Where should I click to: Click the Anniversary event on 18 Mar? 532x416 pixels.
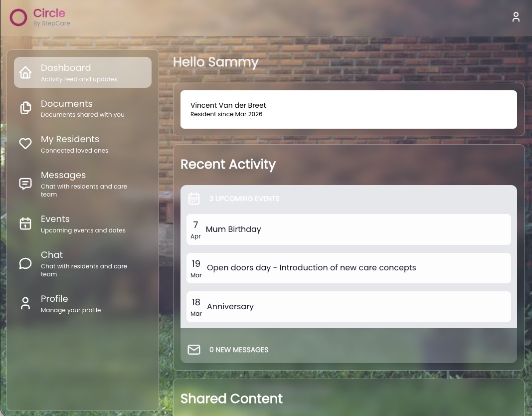tap(349, 306)
